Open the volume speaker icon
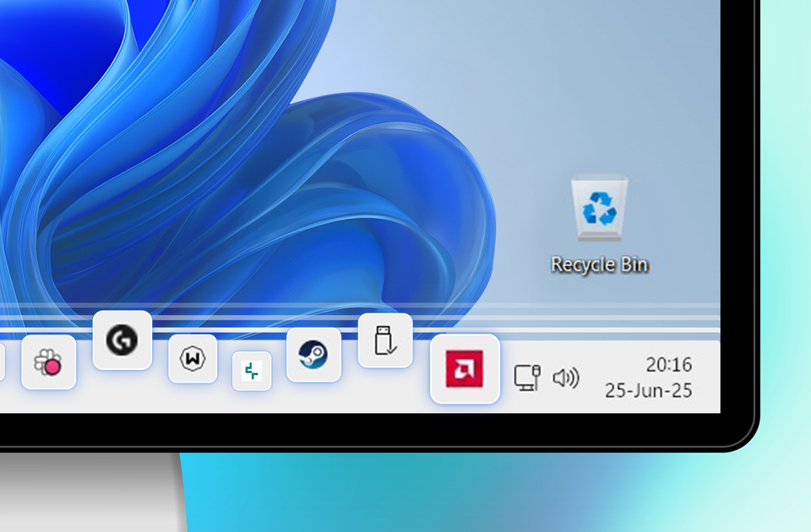Image resolution: width=811 pixels, height=532 pixels. [x=566, y=378]
